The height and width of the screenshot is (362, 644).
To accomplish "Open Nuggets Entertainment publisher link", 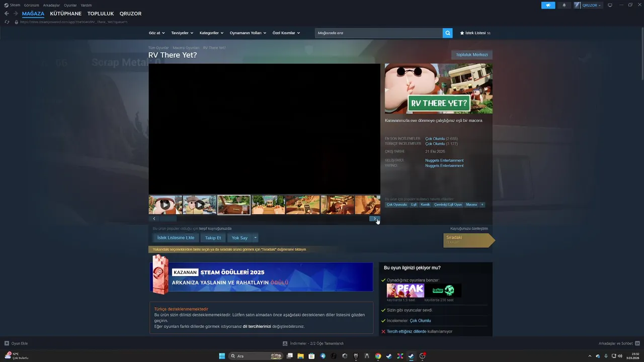I will pyautogui.click(x=444, y=165).
